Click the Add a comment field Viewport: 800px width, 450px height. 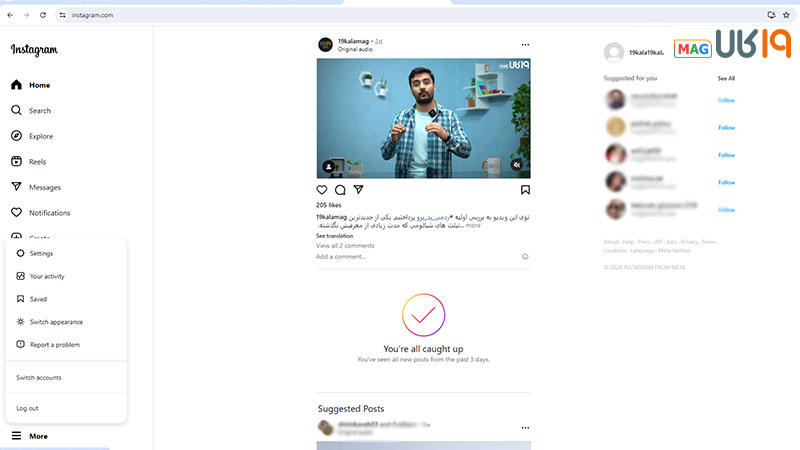click(400, 257)
